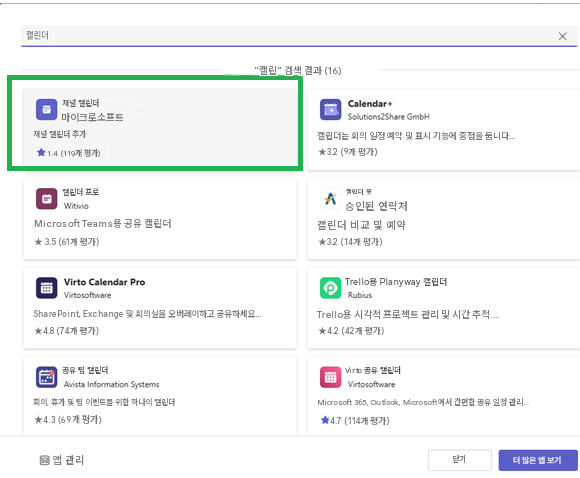Click the 4.2 (42개 평가) rating
Screen dimensions: 580x478
(x=351, y=330)
